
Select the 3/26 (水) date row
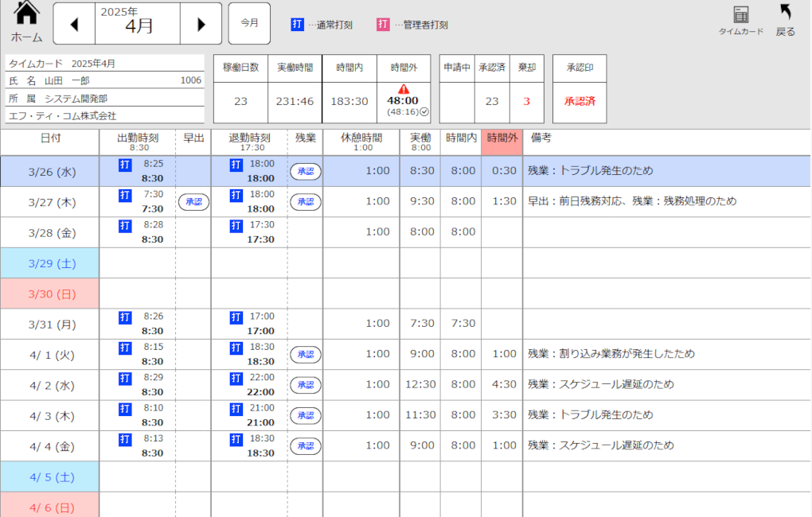click(405, 171)
